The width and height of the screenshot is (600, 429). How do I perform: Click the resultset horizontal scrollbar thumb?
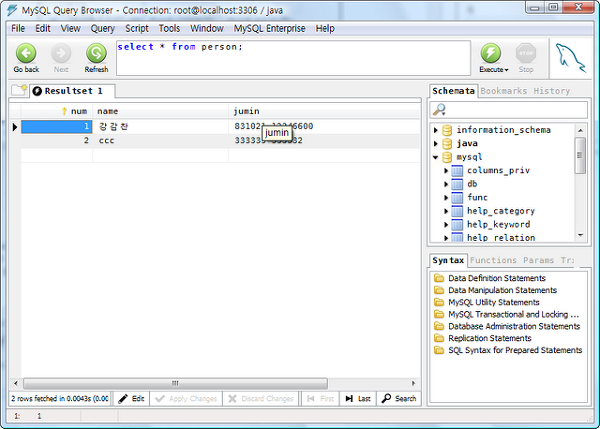pos(175,383)
